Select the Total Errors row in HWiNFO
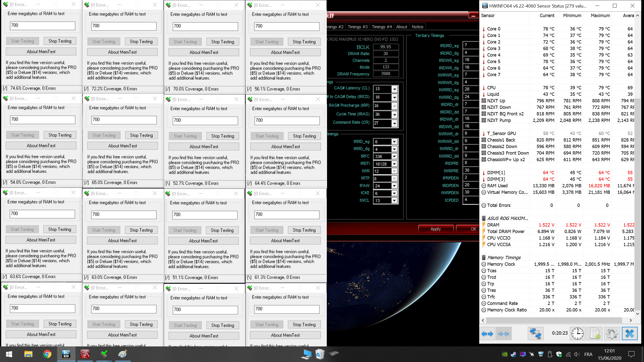Screen dimensions: 644x362 coord(557,205)
